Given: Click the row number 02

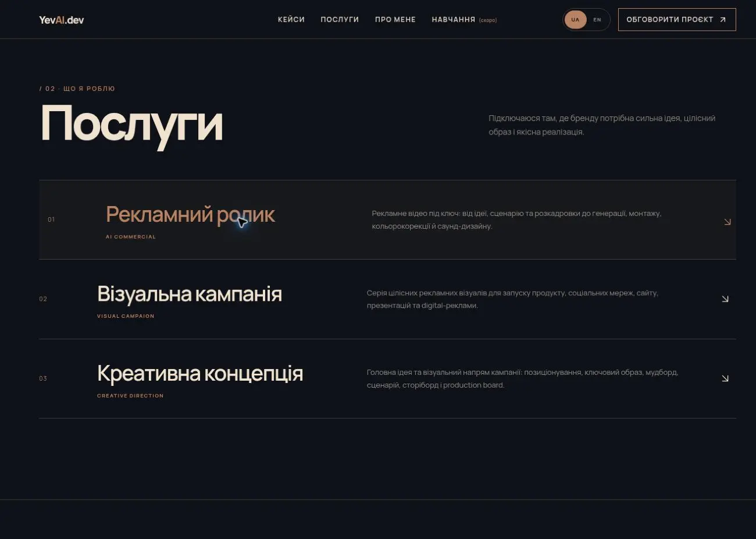Looking at the screenshot, I should (43, 299).
